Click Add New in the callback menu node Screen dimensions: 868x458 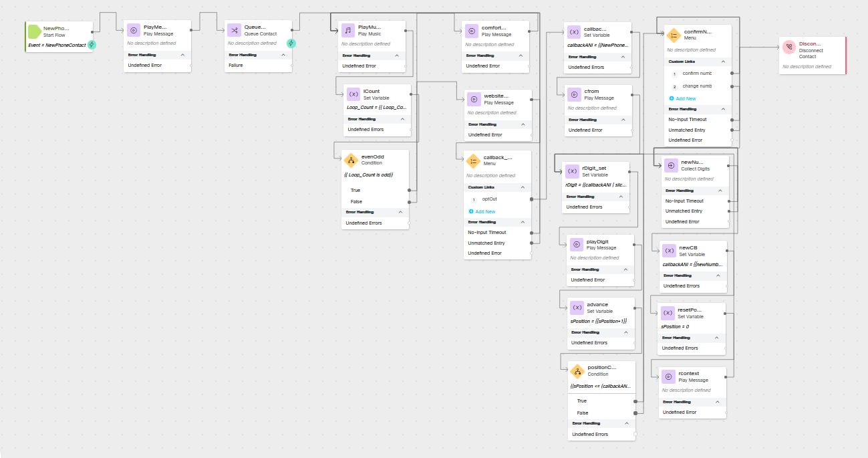(484, 211)
